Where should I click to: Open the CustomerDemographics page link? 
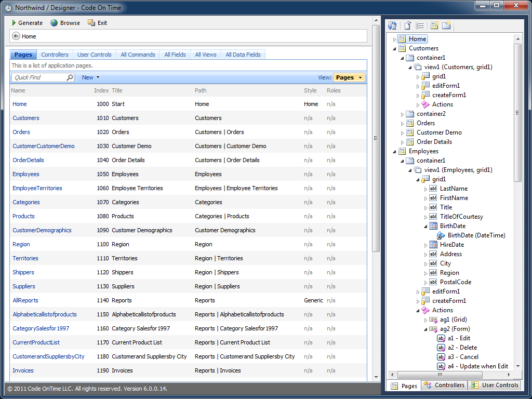coord(42,230)
